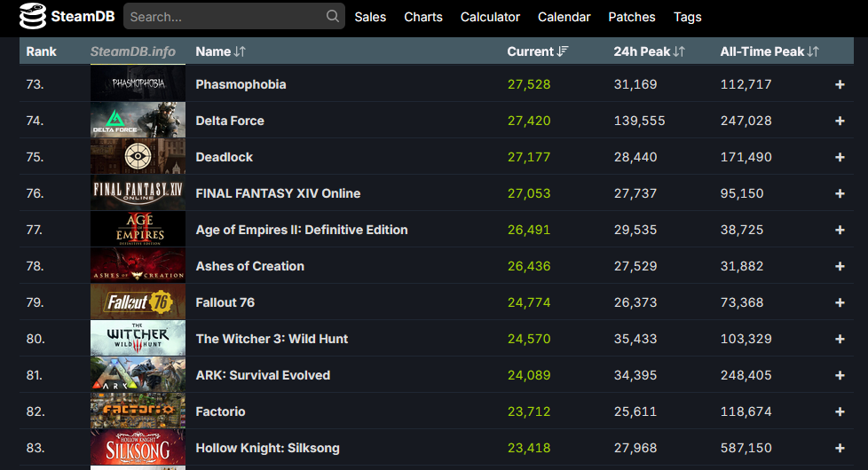Screen dimensions: 868x470
Task: Add Deadlock with the plus icon
Action: tap(840, 157)
